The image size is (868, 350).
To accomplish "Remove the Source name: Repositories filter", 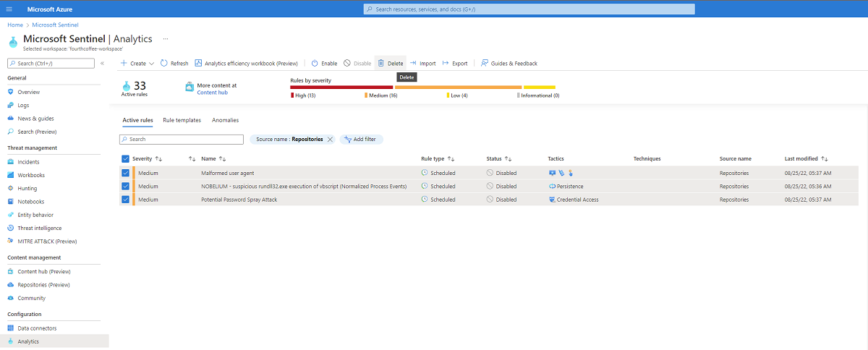I will (x=331, y=139).
